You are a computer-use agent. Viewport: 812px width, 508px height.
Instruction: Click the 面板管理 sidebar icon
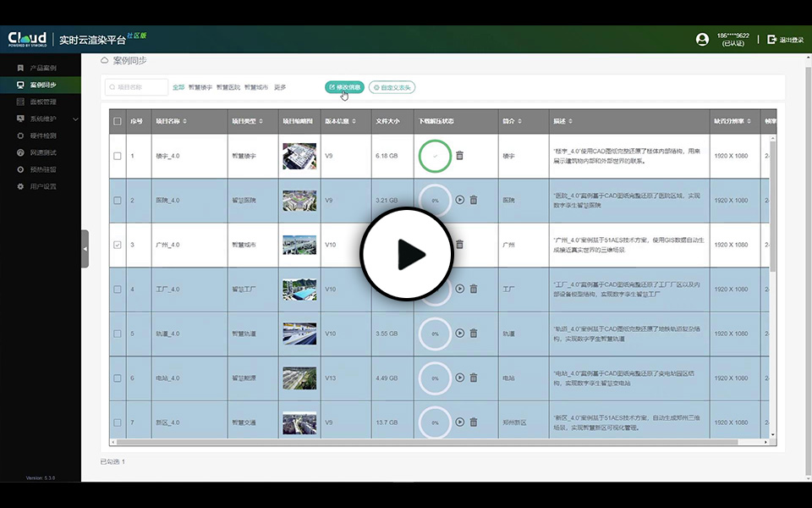(x=20, y=102)
